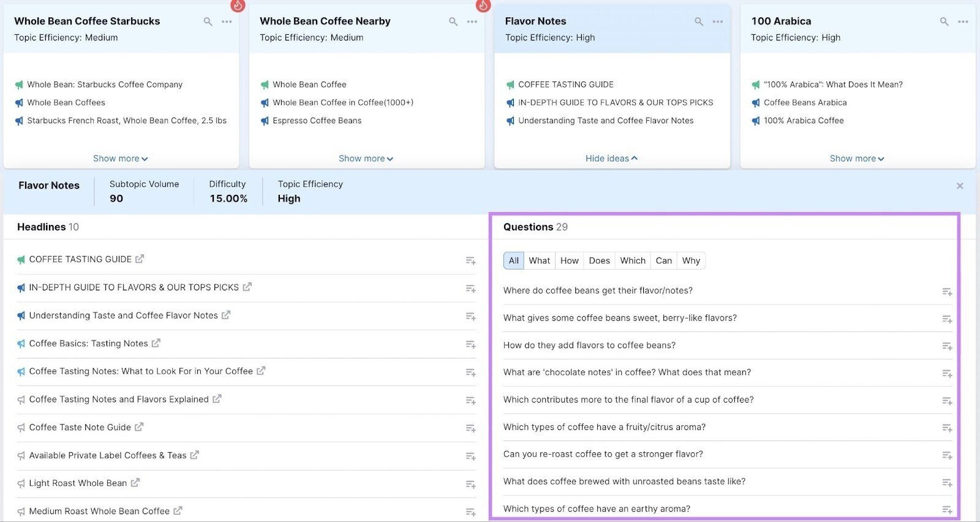Expand Show more on 100 Arabica card
This screenshot has width=980, height=522.
pyautogui.click(x=857, y=159)
